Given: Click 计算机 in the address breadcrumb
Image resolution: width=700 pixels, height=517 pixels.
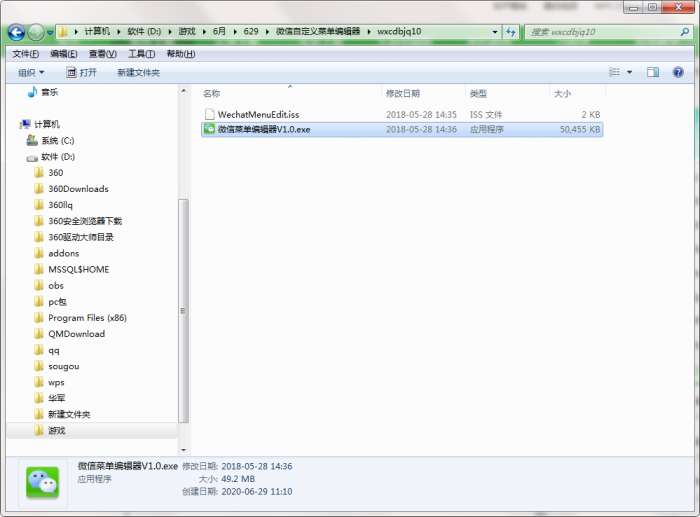Looking at the screenshot, I should (x=97, y=32).
